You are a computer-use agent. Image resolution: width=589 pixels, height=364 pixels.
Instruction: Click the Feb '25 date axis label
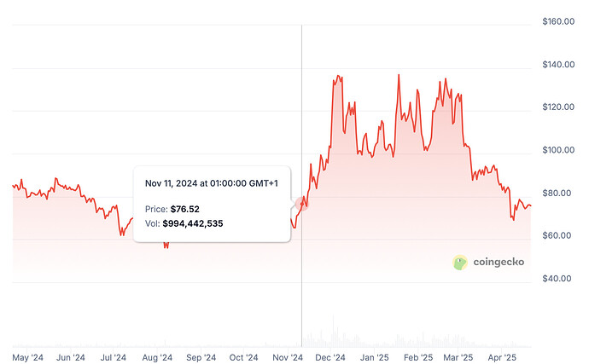[x=418, y=358]
